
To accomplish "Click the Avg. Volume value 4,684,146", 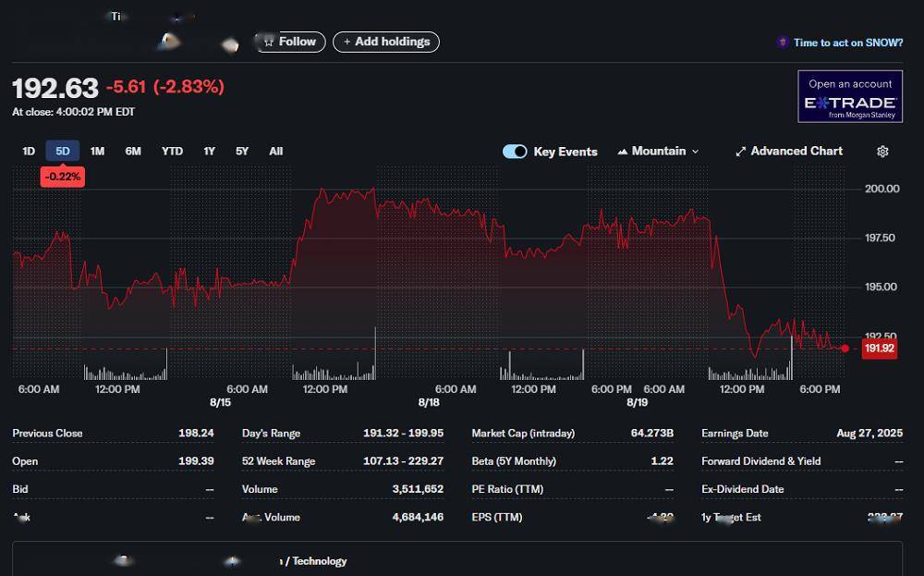I will 418,517.
